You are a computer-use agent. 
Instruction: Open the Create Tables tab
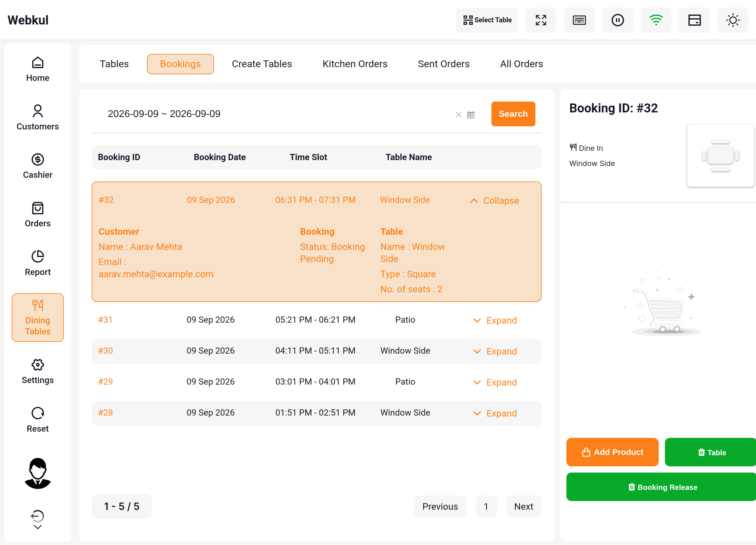262,64
